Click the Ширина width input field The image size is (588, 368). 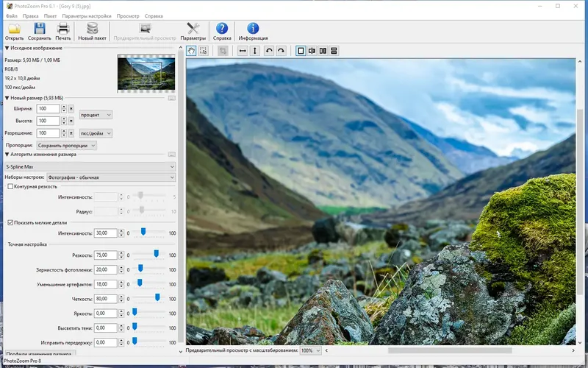pos(48,109)
